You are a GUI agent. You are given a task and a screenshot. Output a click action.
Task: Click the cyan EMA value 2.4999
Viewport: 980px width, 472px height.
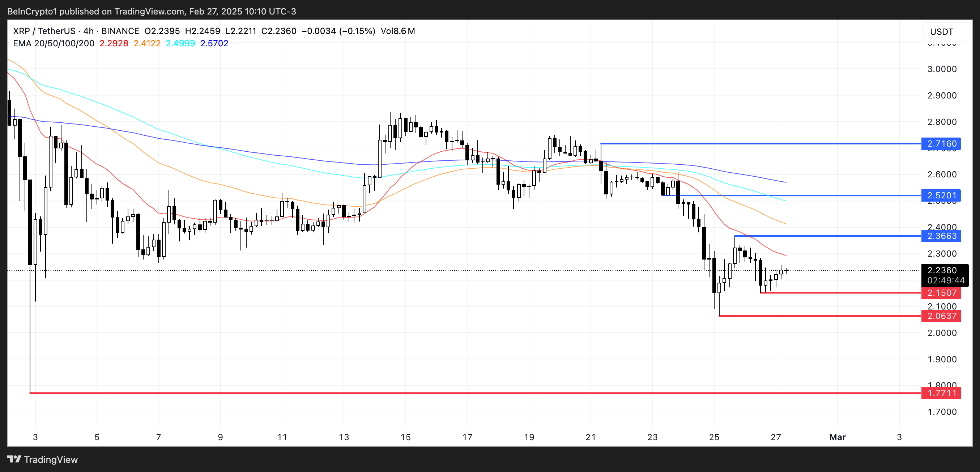[x=180, y=43]
